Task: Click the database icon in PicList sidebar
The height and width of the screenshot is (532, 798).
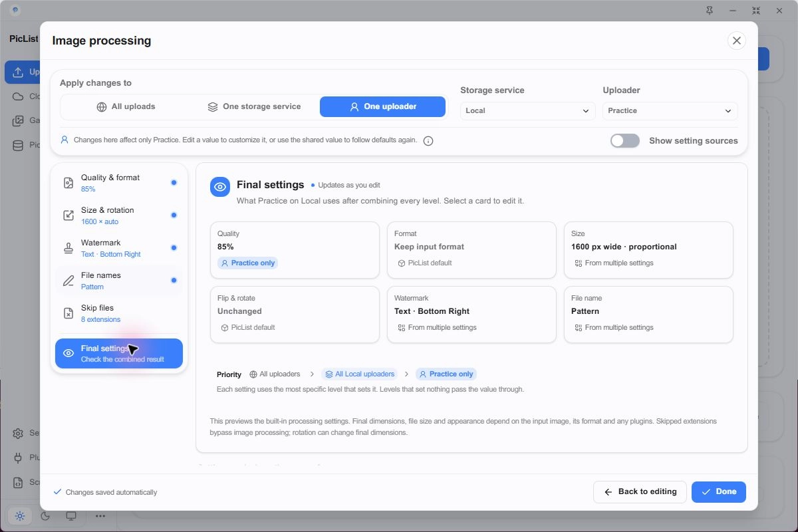Action: pos(18,146)
